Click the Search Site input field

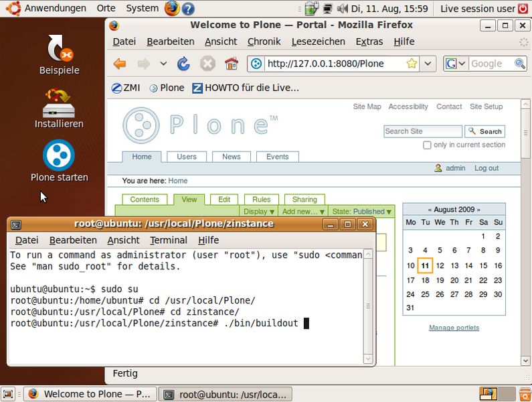(x=422, y=131)
